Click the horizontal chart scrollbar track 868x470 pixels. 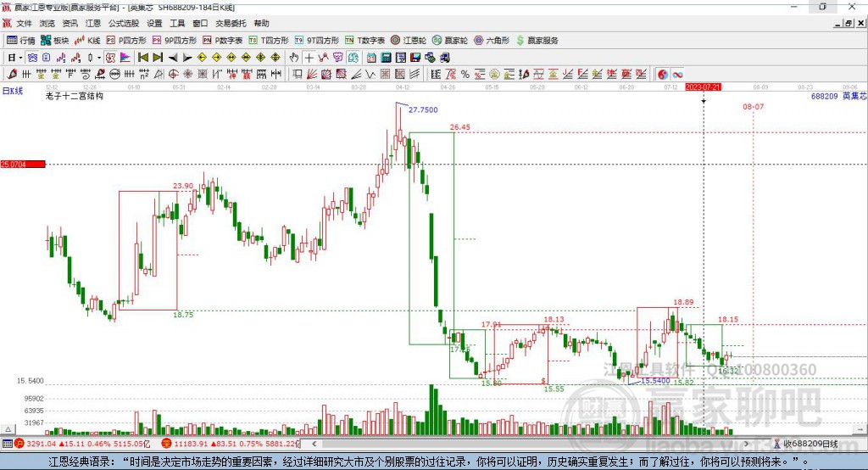[530, 444]
